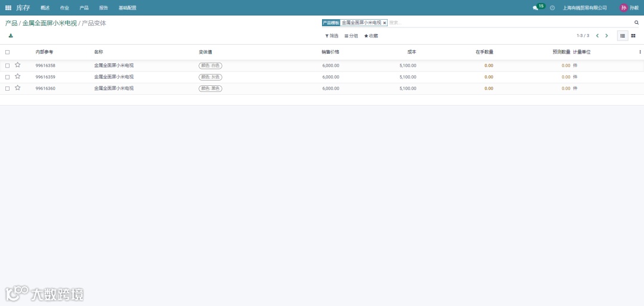This screenshot has width=644, height=306.
Task: Click the 库存 app title
Action: [23, 8]
